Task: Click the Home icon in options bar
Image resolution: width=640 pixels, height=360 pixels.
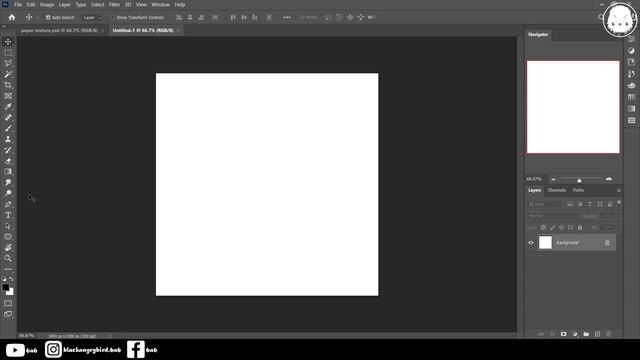Action: [x=12, y=17]
